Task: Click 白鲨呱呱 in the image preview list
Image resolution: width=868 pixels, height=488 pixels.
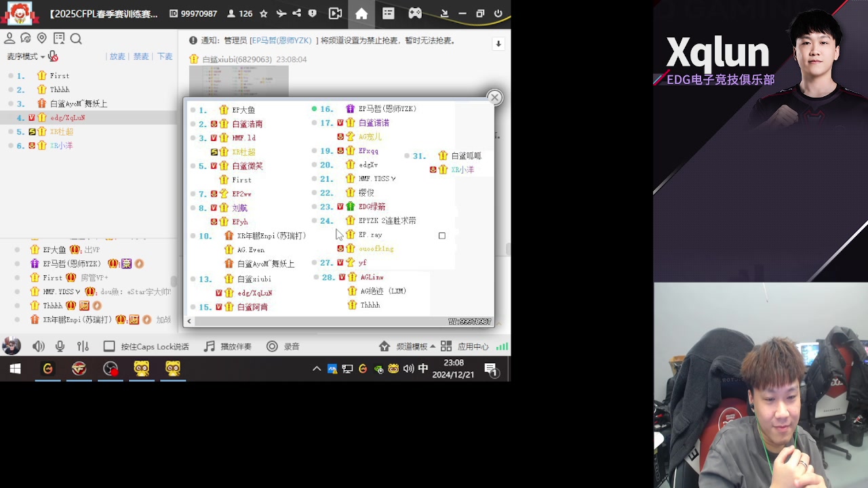Action: pos(466,156)
